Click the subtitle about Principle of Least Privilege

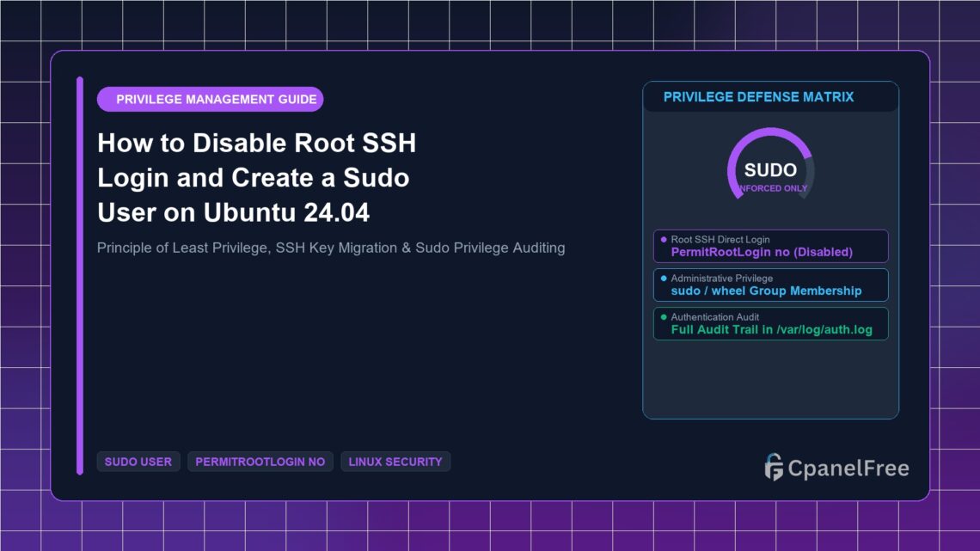(331, 248)
